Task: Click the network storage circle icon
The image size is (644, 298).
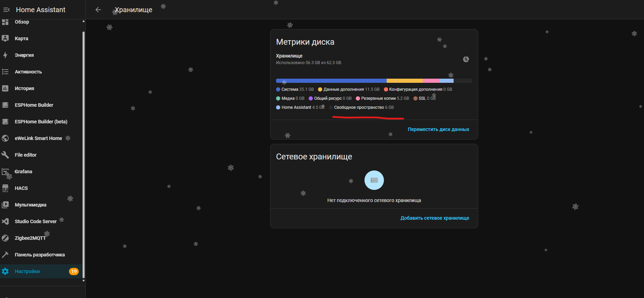Action: 374,180
